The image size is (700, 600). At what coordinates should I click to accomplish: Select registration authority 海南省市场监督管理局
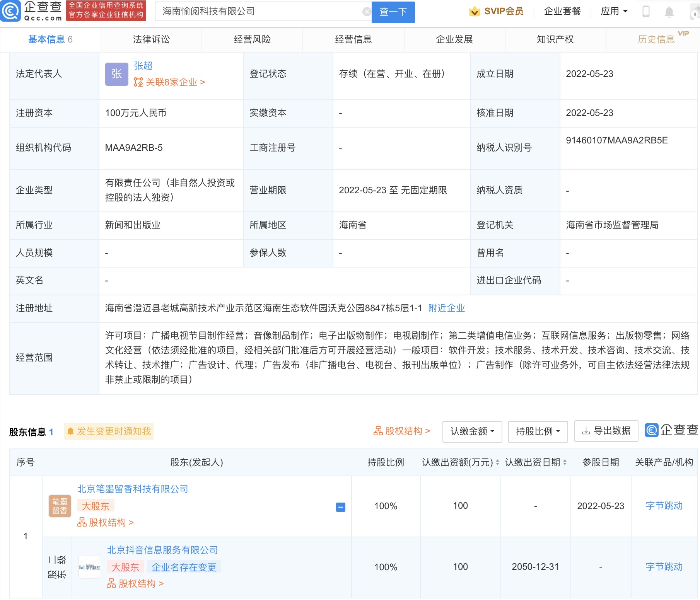(612, 225)
